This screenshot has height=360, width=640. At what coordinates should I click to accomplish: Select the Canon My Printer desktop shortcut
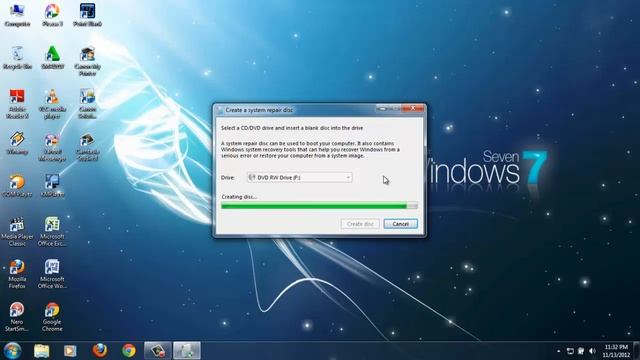pyautogui.click(x=87, y=61)
